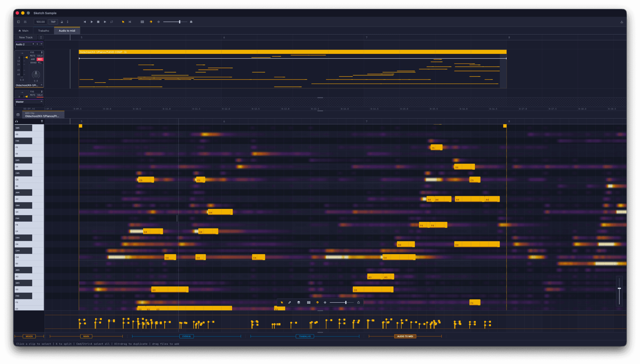Viewport: 640px width, 364px height.
Task: Click the clip list icon left of MIDI Clip
Action: 18,115
